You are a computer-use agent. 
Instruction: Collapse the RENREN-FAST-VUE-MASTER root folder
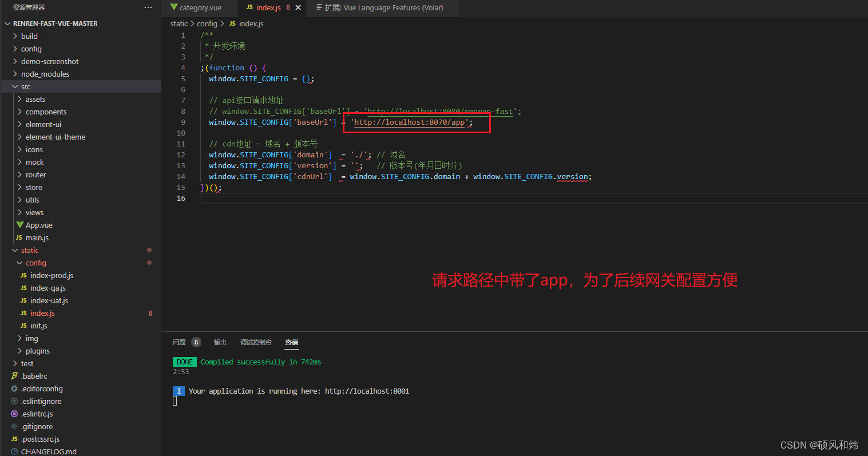tap(55, 23)
